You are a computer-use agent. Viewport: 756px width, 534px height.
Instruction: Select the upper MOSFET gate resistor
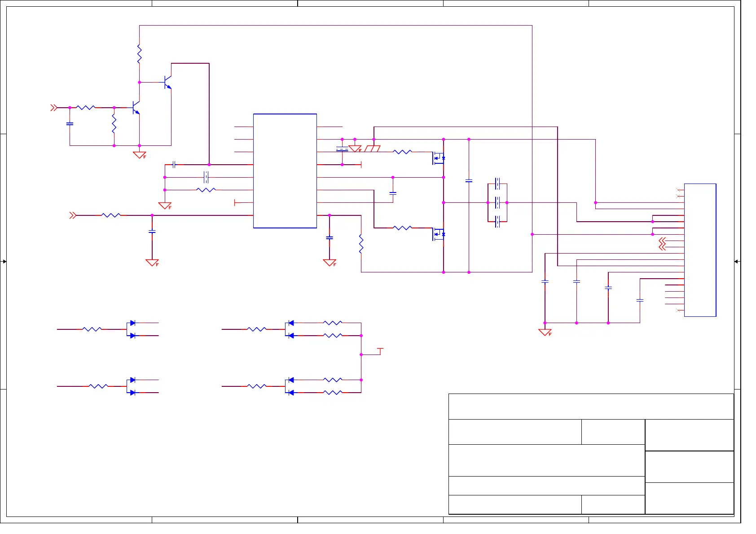coord(402,152)
